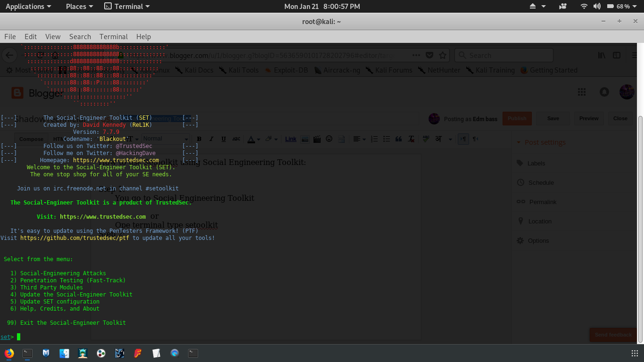Open the show applications grid in the dock
Viewport: 644px width, 362px height.
(x=635, y=353)
